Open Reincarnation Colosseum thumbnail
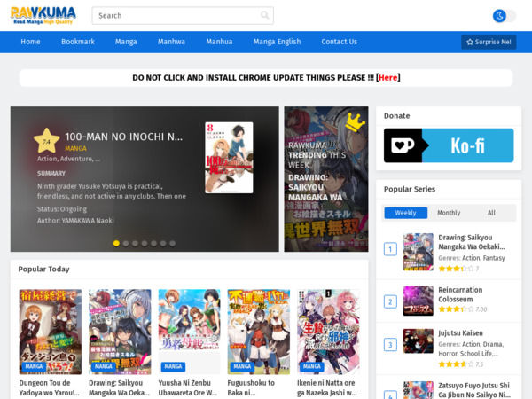Viewport: 532px width, 399px height. [418, 301]
